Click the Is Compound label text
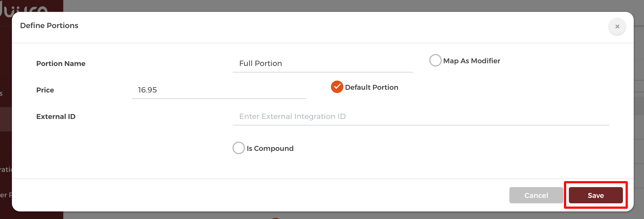 pyautogui.click(x=270, y=148)
